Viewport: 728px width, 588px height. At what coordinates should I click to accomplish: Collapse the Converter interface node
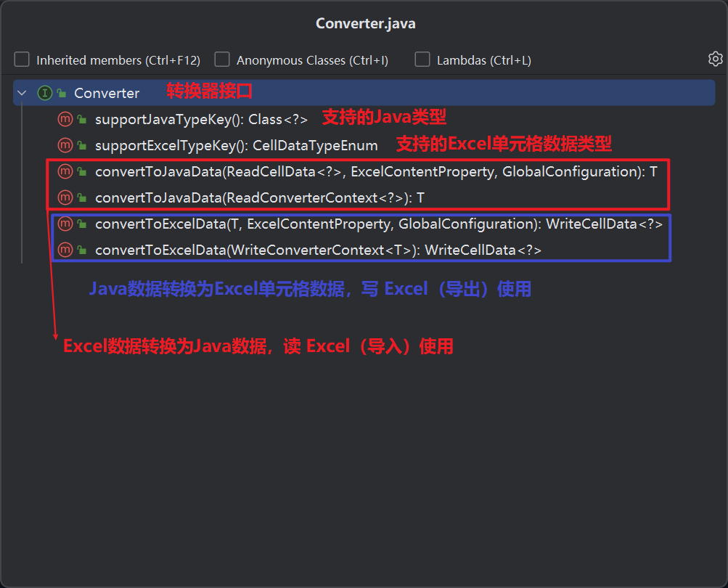21,93
